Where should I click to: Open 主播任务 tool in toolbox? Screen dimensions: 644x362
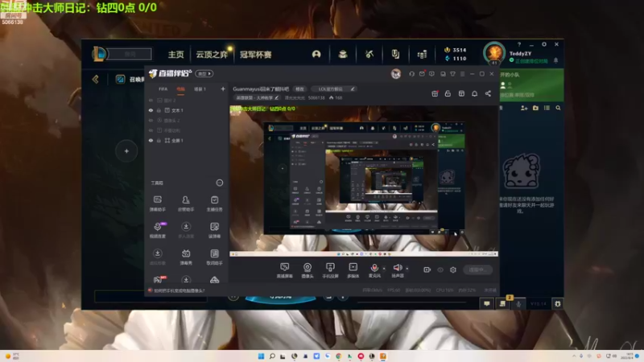[214, 204]
